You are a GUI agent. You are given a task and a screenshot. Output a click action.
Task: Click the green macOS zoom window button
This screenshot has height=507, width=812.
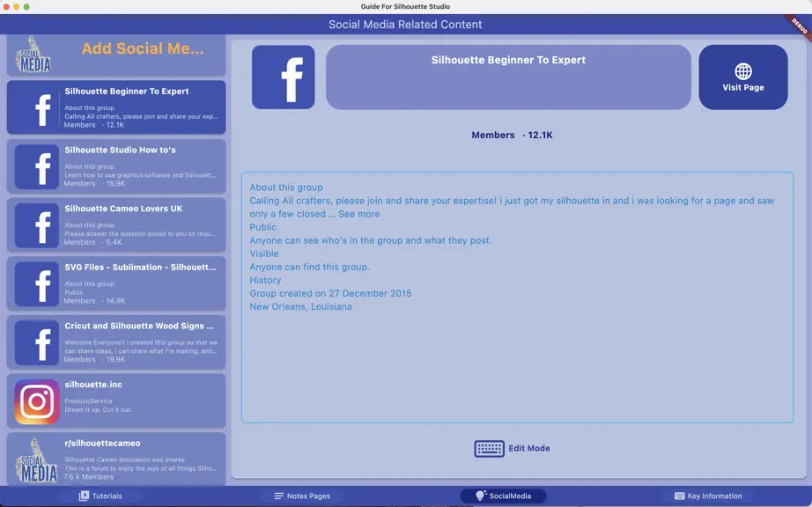click(x=26, y=7)
